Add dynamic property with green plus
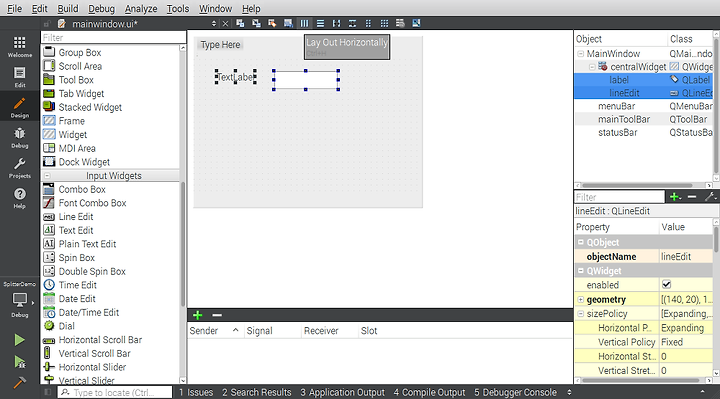The width and height of the screenshot is (720, 399). [x=675, y=197]
